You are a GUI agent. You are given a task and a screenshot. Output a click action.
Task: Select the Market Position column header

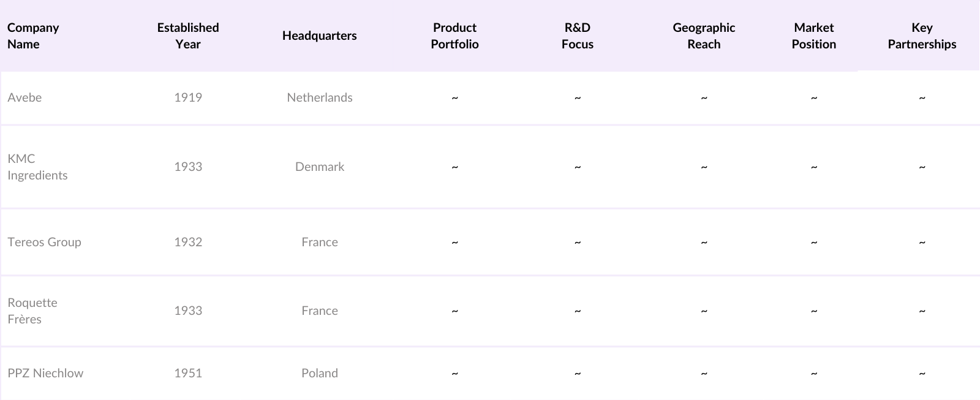(x=813, y=36)
